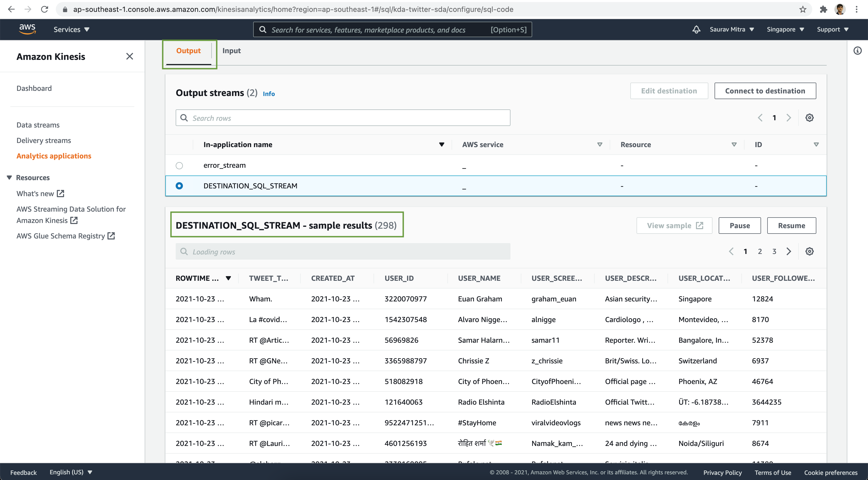Open Singapore region dropdown
The height and width of the screenshot is (480, 868).
pyautogui.click(x=785, y=29)
